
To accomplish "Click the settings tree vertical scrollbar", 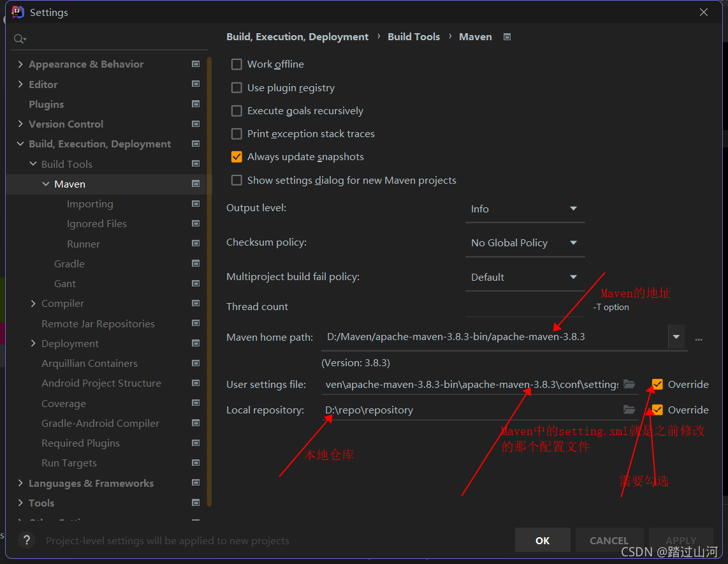I will [x=209, y=281].
